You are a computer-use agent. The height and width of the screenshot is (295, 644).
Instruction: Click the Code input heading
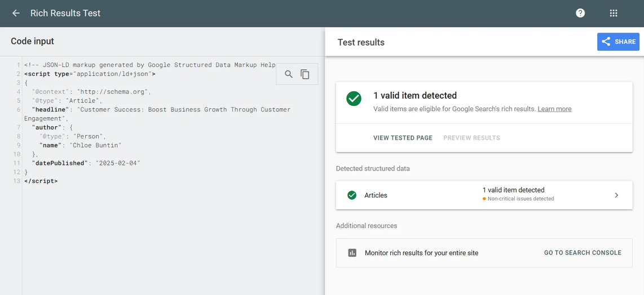point(33,41)
